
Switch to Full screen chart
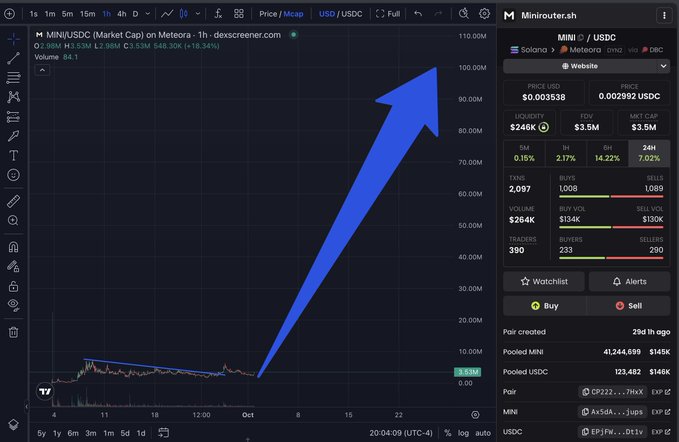(x=388, y=14)
